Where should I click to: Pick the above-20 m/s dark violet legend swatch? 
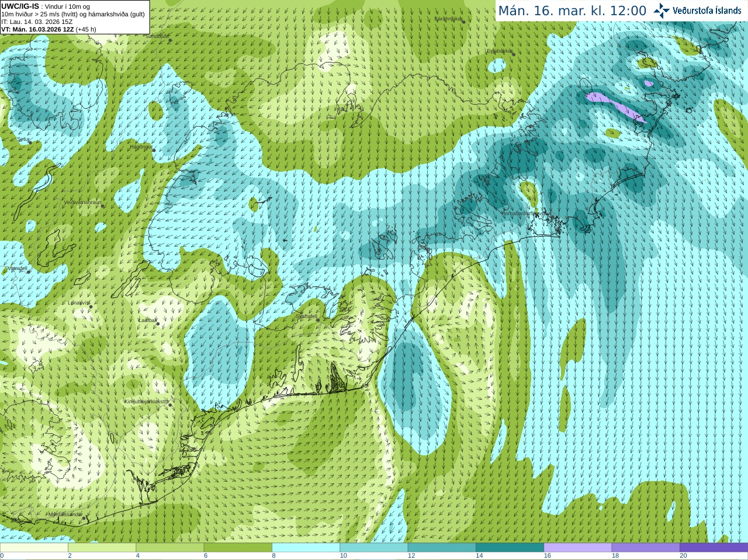[714, 548]
